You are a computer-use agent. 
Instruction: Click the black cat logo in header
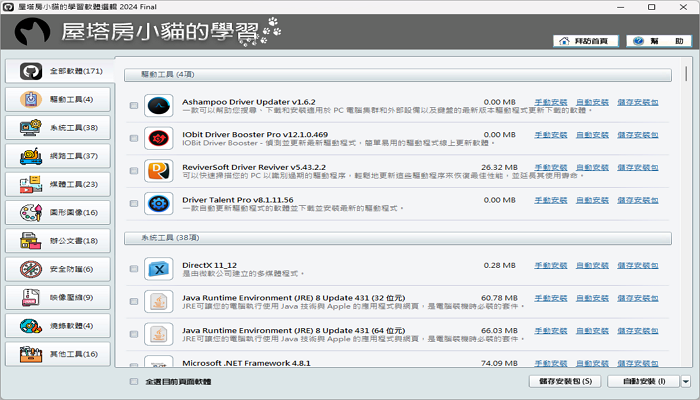click(x=32, y=31)
